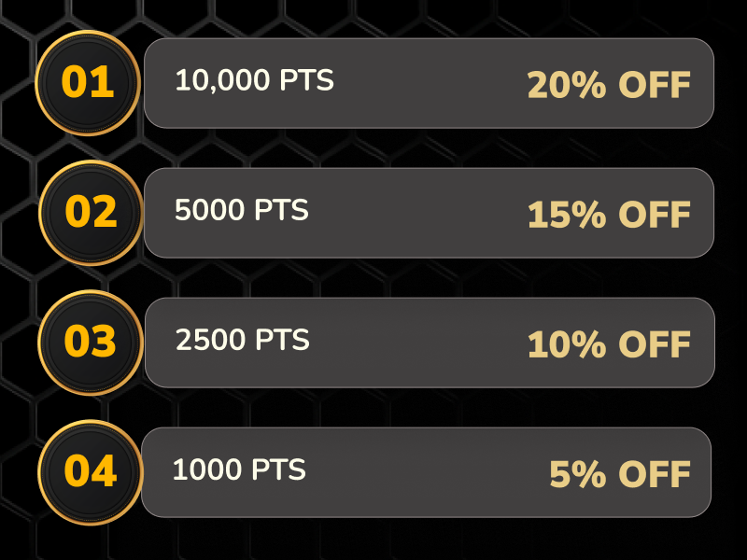Click the gold 02 rank badge

tap(91, 213)
